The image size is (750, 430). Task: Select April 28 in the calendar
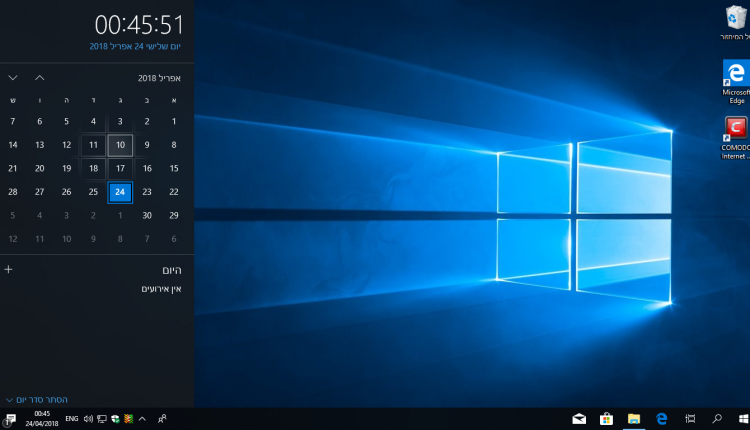tap(13, 192)
